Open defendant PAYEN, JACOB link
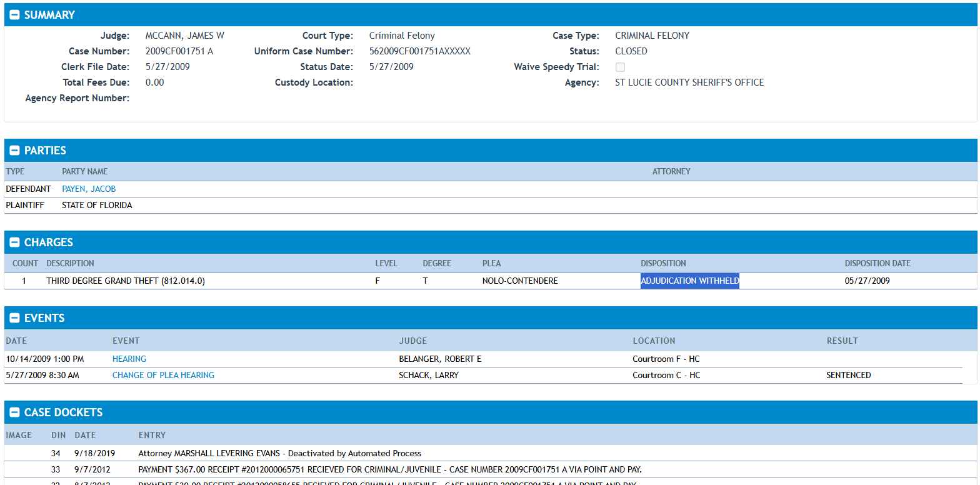 coord(89,189)
